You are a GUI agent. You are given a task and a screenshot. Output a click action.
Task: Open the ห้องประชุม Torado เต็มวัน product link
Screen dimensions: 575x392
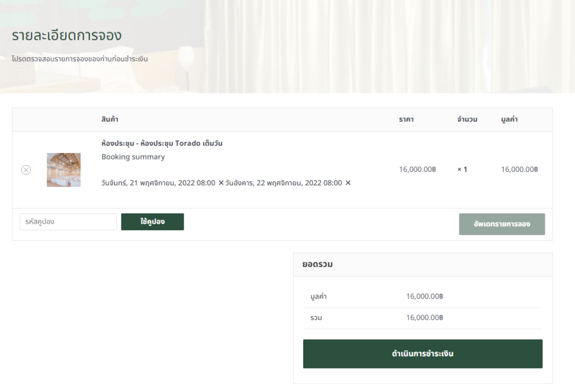(x=162, y=143)
